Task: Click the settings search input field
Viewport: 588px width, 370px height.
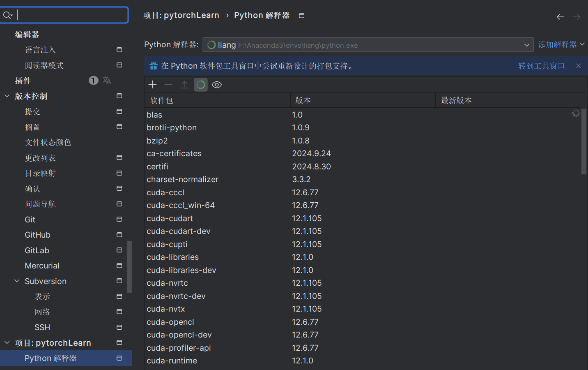Action: pyautogui.click(x=64, y=15)
